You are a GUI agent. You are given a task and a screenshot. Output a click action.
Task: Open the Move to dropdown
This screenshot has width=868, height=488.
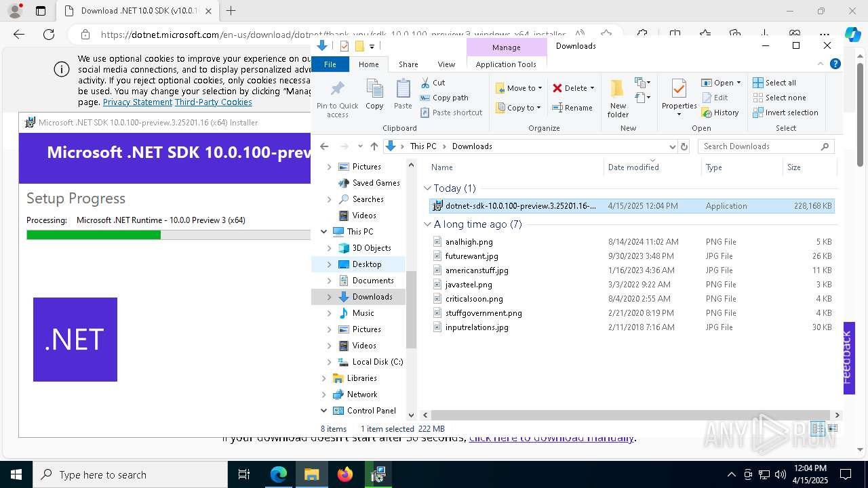coord(519,88)
